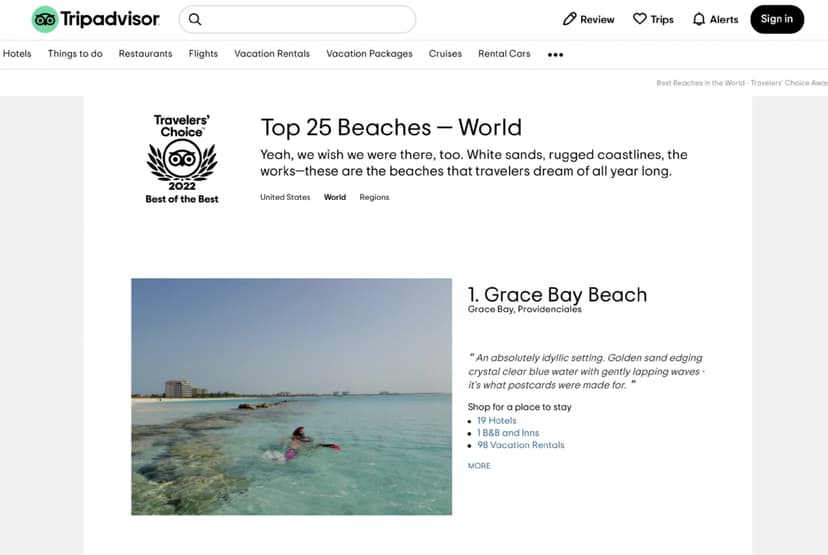828x555 pixels.
Task: Click the Alerts bell icon
Action: [x=699, y=19]
